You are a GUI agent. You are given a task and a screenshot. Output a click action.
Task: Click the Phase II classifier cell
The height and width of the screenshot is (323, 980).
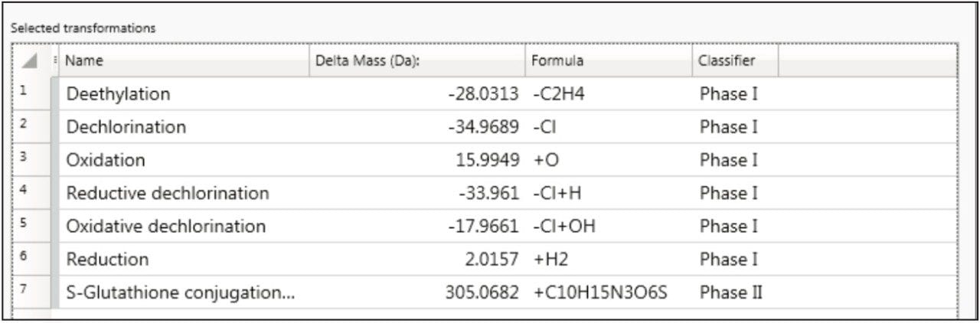pos(730,292)
